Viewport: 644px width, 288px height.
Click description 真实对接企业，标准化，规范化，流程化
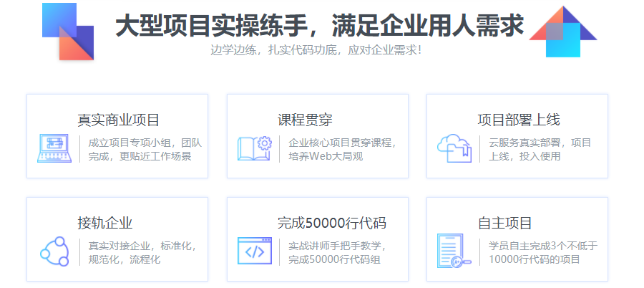point(142,253)
